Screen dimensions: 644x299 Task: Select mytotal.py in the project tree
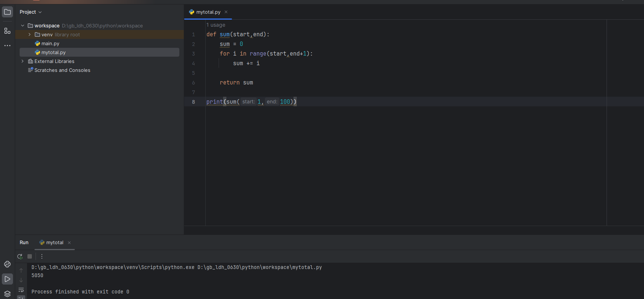(x=99, y=52)
